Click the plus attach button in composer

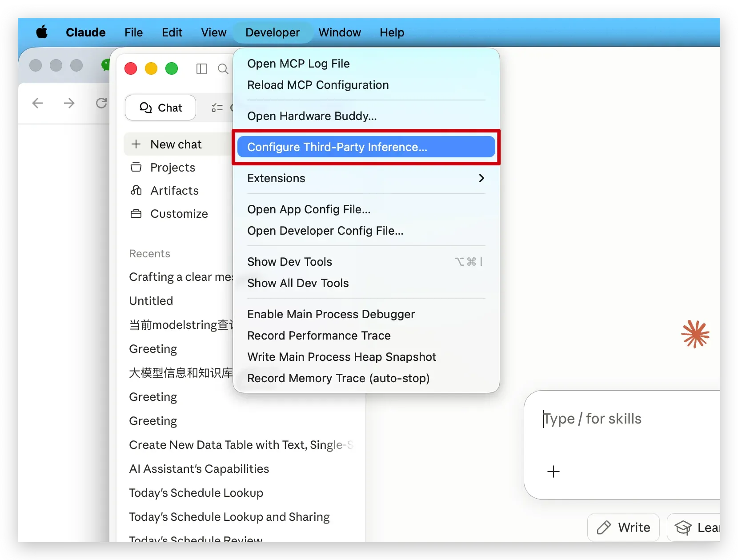(553, 472)
